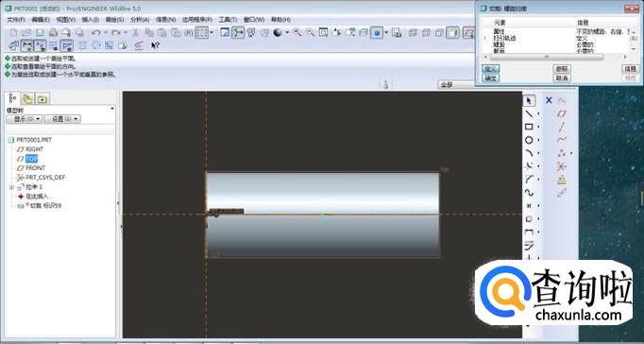Choose the Spline curve sketch tool
Image resolution: width=644 pixels, height=344 pixels.
[x=529, y=193]
